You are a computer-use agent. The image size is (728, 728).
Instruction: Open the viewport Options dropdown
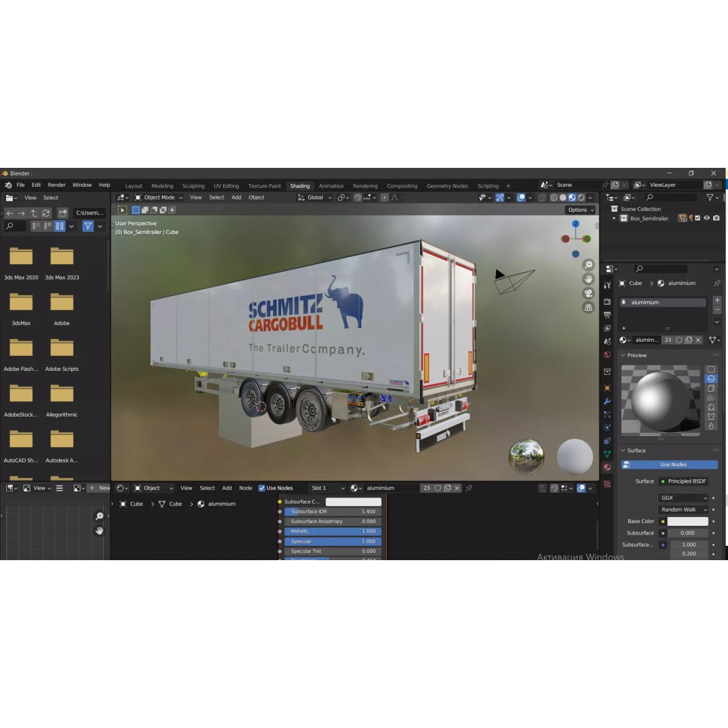581,210
